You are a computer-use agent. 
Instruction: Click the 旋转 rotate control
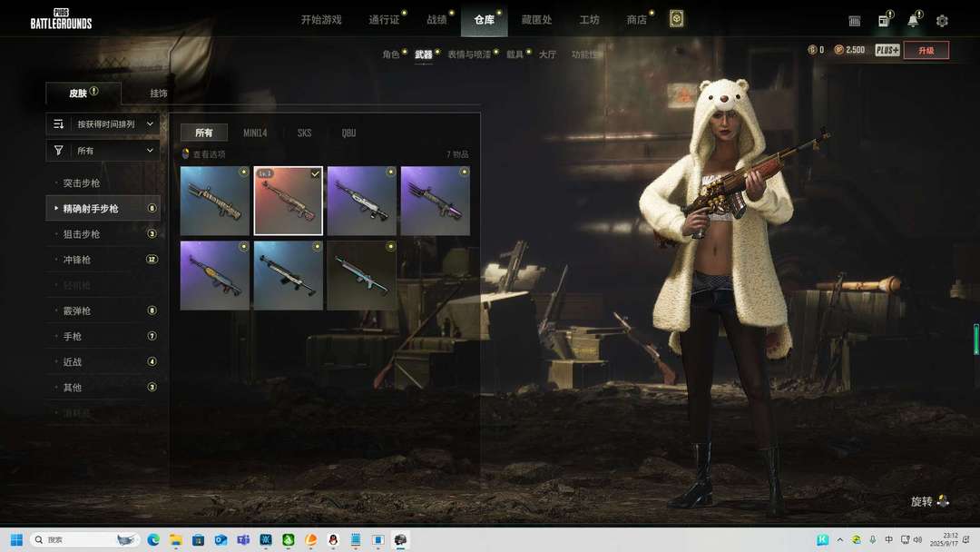(x=930, y=501)
